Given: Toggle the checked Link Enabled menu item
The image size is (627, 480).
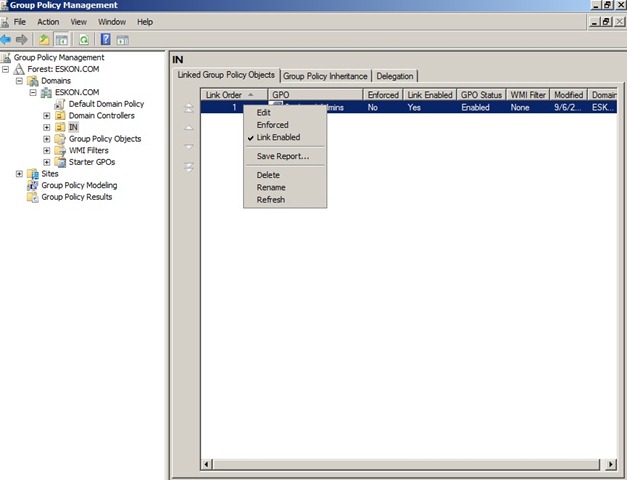Looking at the screenshot, I should click(285, 137).
